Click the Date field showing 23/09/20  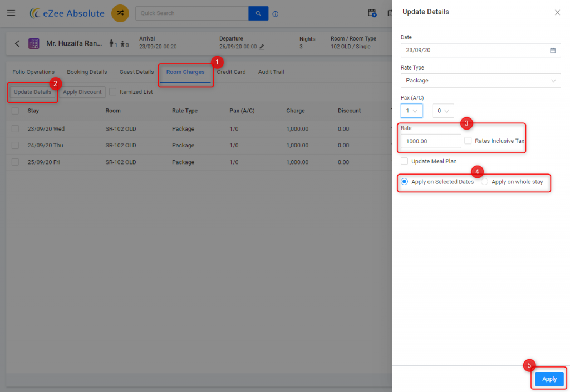[480, 51]
